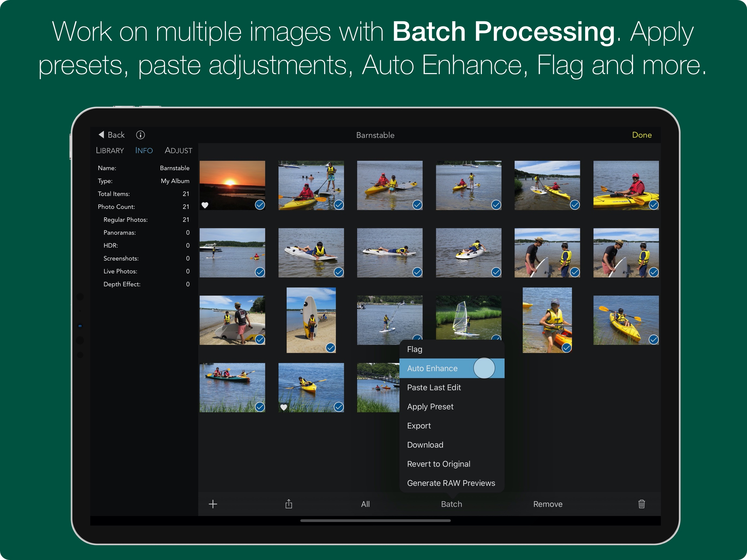Image resolution: width=747 pixels, height=560 pixels.
Task: Select the All button in bottom toolbar
Action: tap(365, 504)
